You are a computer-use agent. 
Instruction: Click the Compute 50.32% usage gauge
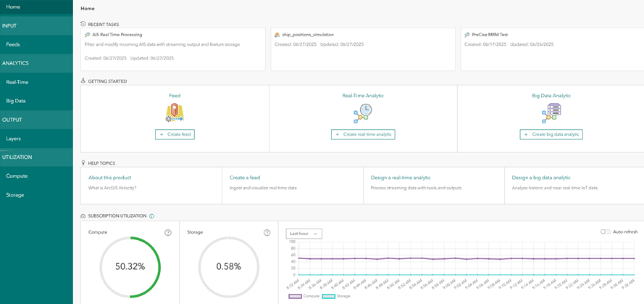click(x=130, y=266)
